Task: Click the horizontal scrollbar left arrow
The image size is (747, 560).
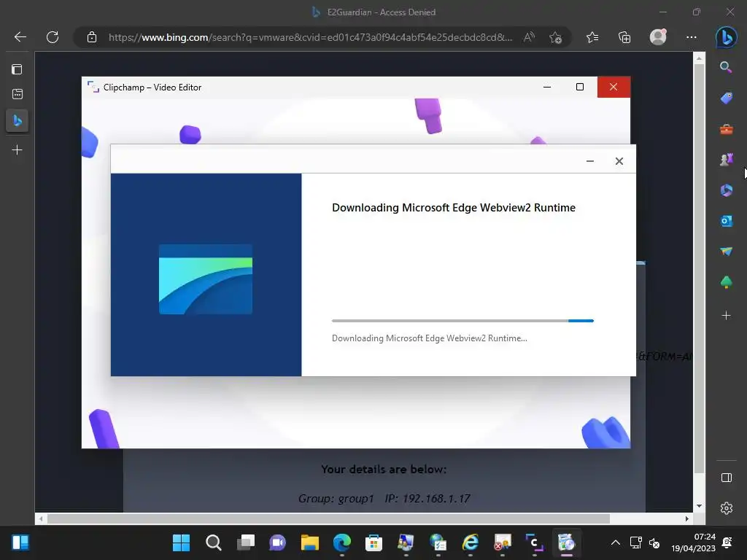Action: point(41,518)
